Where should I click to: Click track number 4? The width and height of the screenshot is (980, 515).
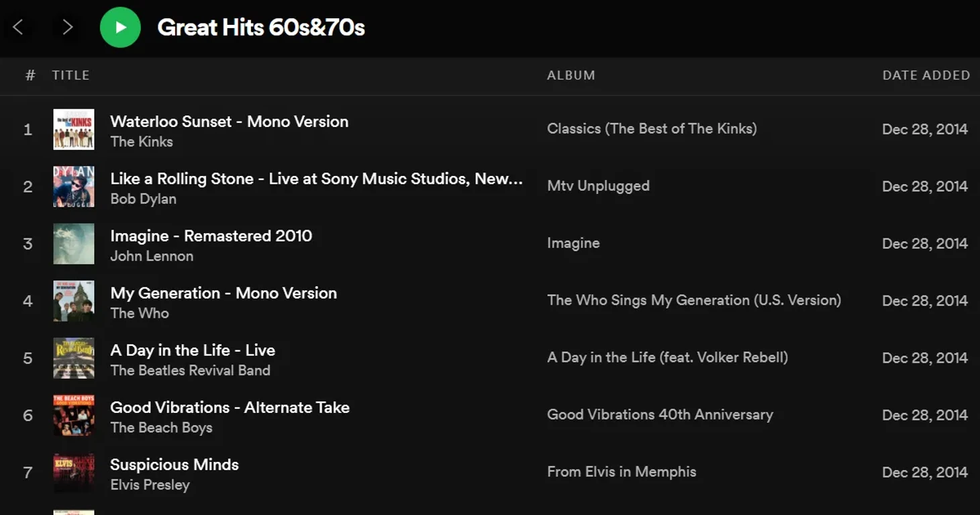tap(28, 301)
